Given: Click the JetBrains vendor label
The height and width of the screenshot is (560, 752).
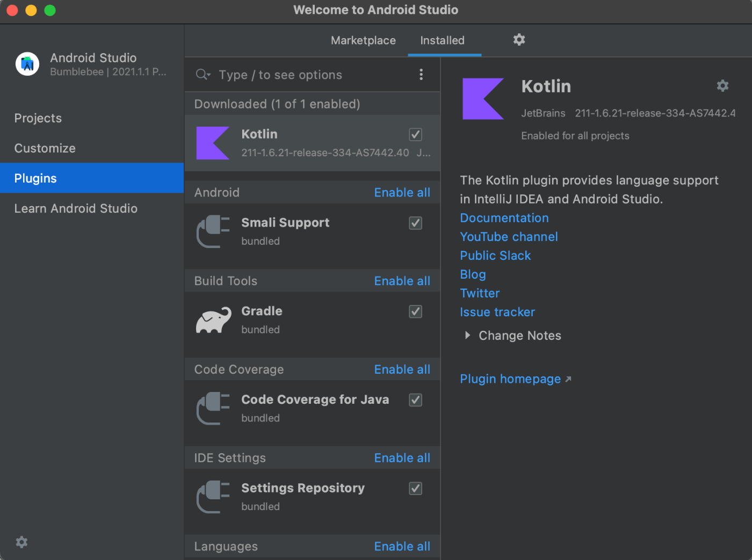Looking at the screenshot, I should click(x=543, y=113).
